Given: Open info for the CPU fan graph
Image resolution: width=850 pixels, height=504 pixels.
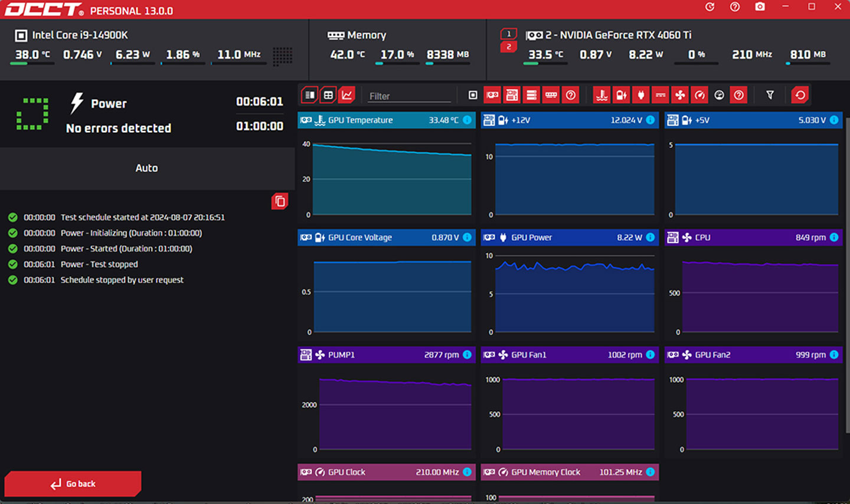Looking at the screenshot, I should coord(833,237).
